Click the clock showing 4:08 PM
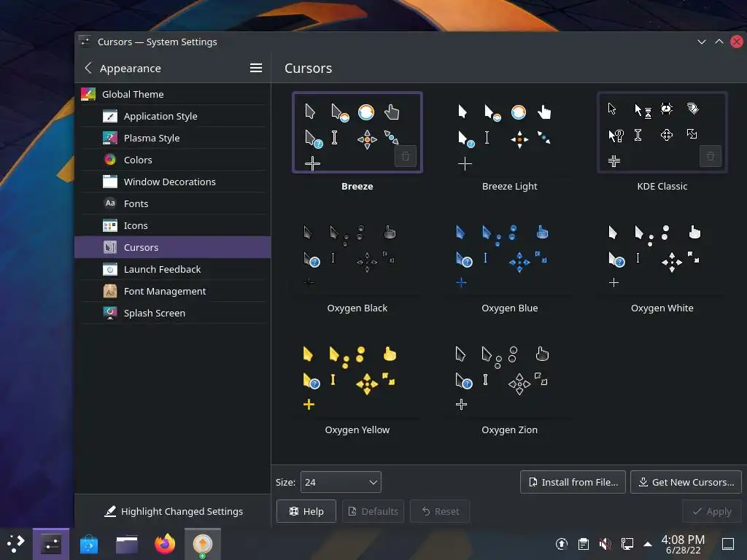 [x=683, y=544]
